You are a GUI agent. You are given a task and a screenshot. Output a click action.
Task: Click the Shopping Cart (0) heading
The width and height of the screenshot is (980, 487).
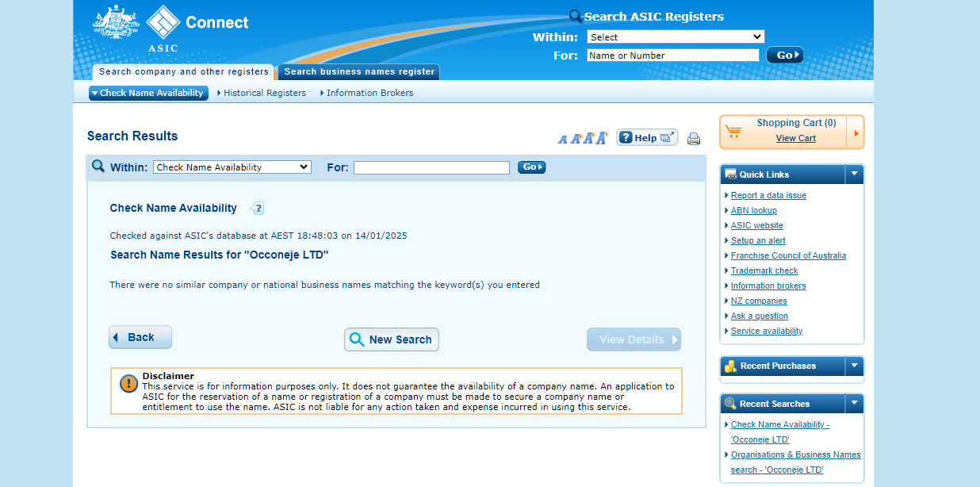pos(796,123)
